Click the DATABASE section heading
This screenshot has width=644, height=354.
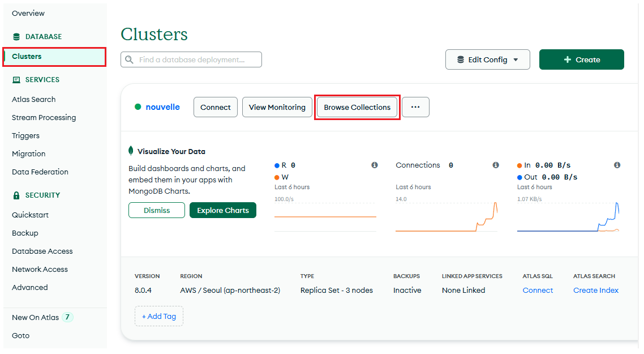point(44,37)
